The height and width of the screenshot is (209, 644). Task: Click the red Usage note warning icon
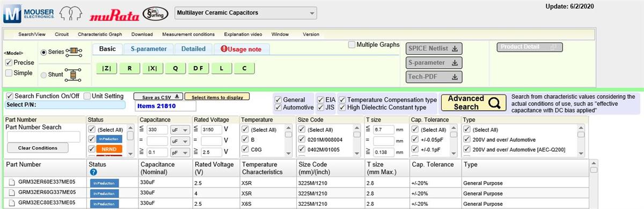[x=224, y=49]
